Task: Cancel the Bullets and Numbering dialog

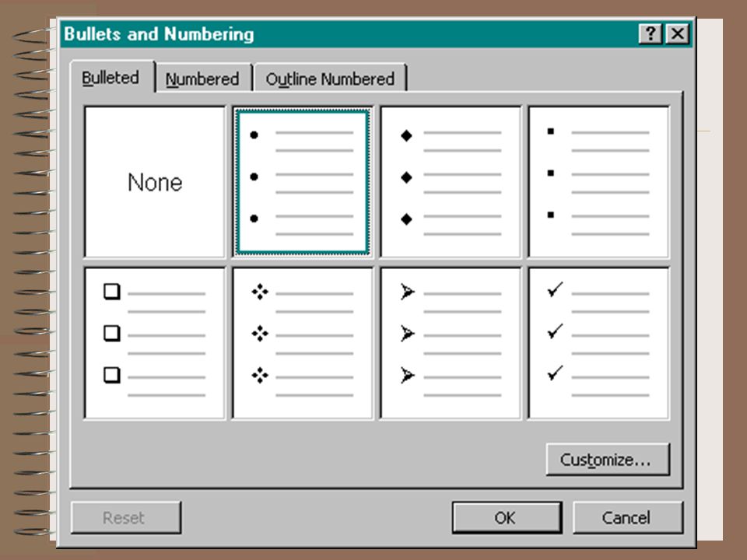Action: pos(627,517)
